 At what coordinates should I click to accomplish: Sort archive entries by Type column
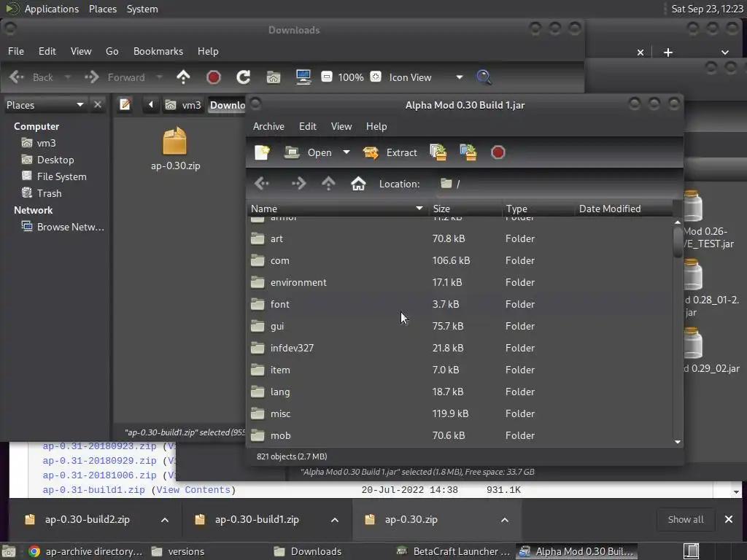(538, 209)
